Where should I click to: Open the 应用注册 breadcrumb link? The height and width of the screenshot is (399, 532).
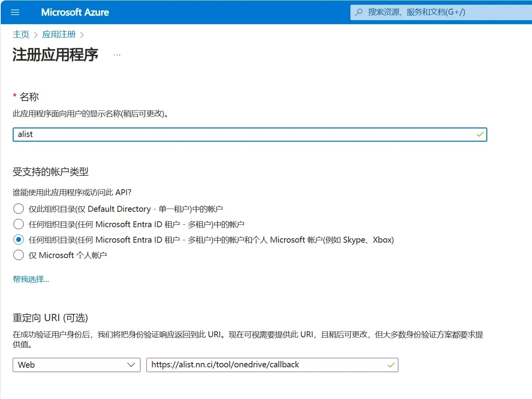point(59,34)
